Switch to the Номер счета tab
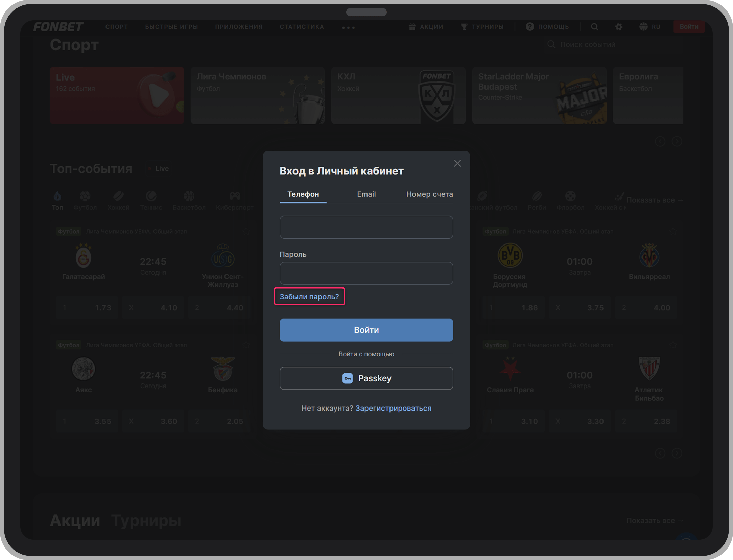 (429, 194)
